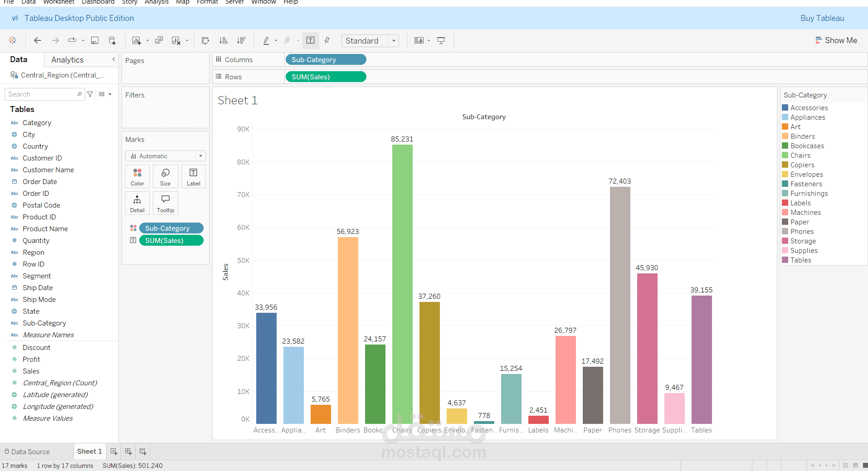This screenshot has width=868, height=471.
Task: Click the Tooltip button on Marks card
Action: (166, 204)
